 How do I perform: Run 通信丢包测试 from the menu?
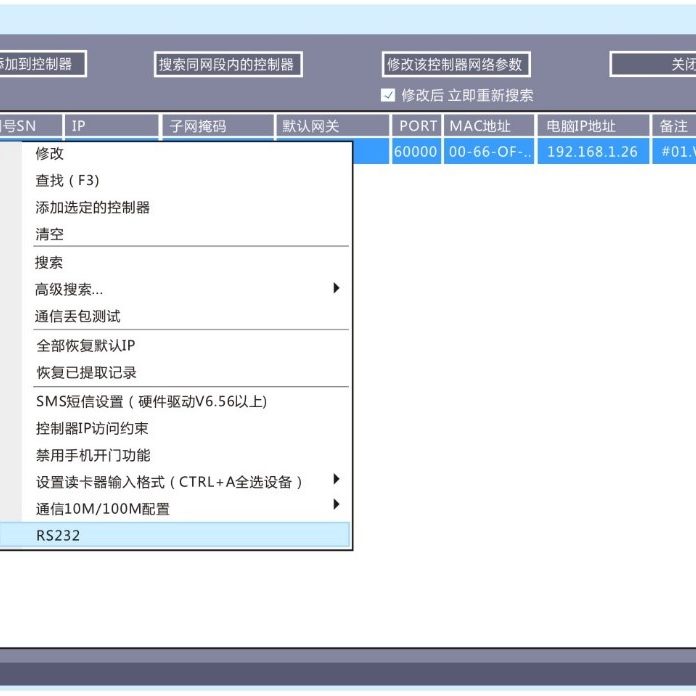[78, 316]
